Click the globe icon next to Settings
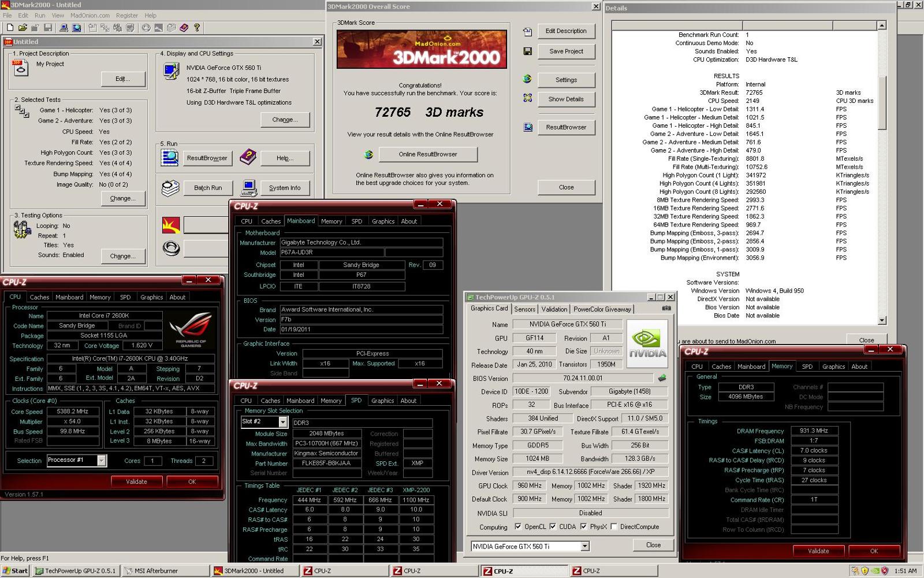 click(527, 79)
